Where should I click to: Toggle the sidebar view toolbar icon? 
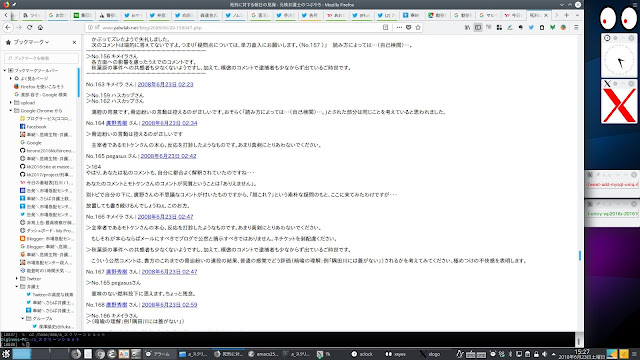coord(478,27)
